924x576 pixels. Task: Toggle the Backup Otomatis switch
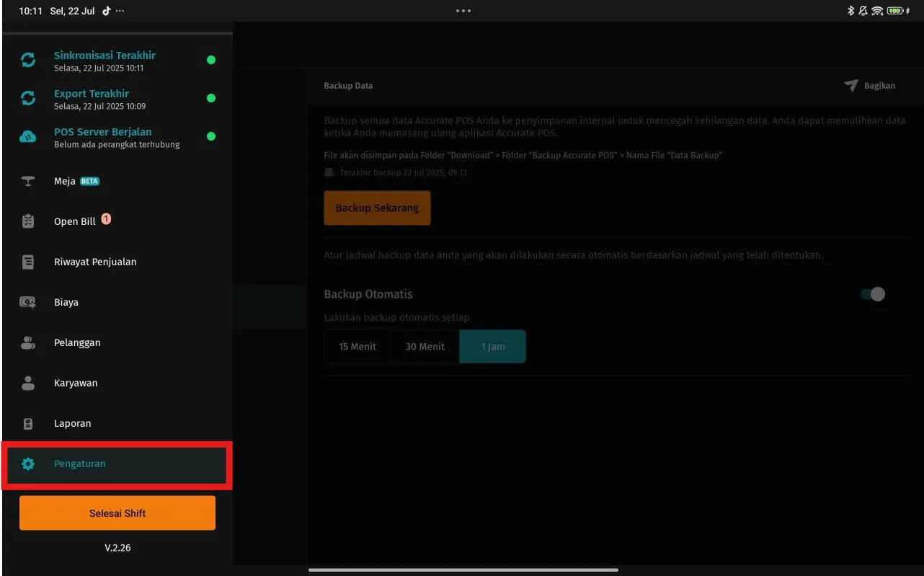(872, 294)
